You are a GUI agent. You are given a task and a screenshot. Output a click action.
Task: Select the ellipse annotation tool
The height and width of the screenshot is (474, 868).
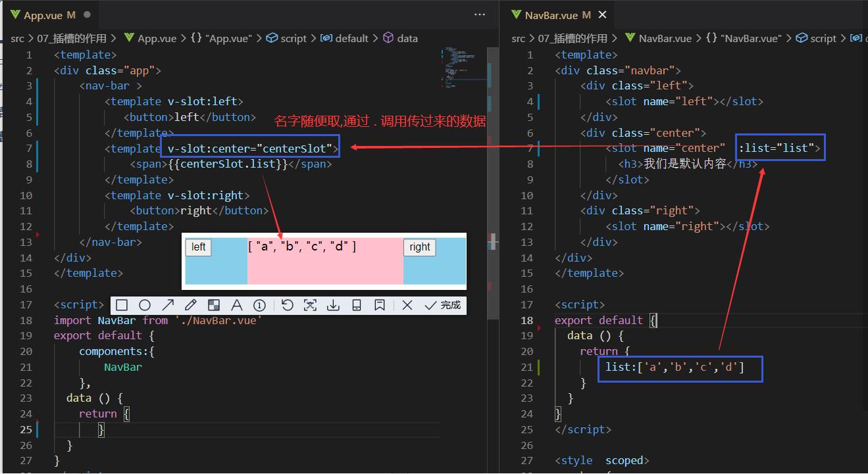tap(145, 305)
